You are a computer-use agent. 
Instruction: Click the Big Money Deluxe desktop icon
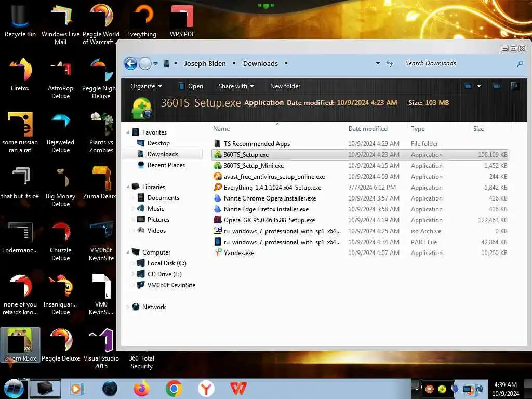pyautogui.click(x=60, y=187)
